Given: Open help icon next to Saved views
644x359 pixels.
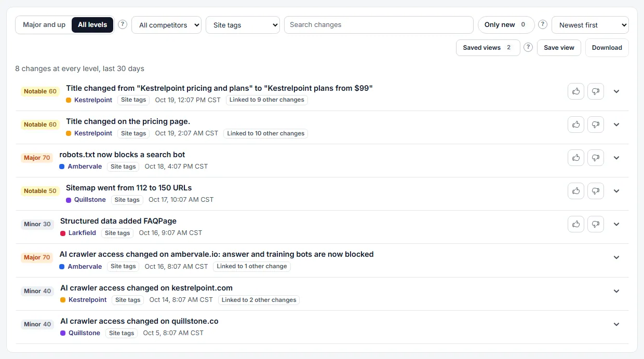Looking at the screenshot, I should (528, 47).
